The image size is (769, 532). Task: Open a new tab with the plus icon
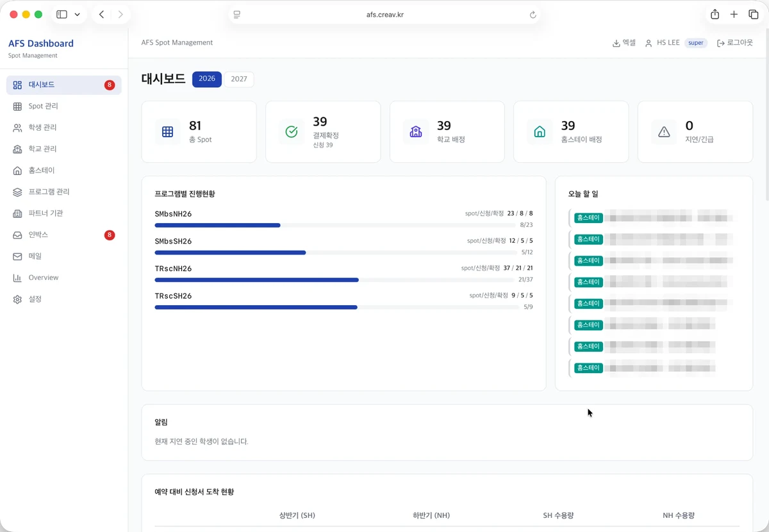(734, 14)
